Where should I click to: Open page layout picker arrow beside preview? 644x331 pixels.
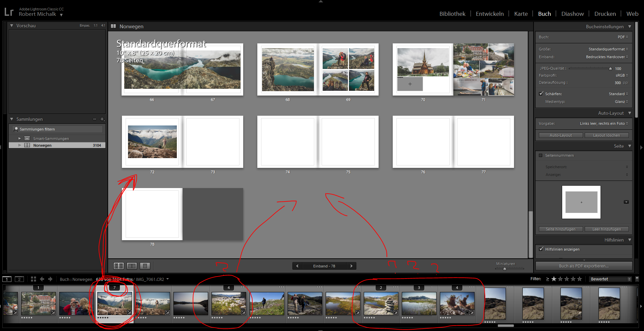tap(626, 202)
